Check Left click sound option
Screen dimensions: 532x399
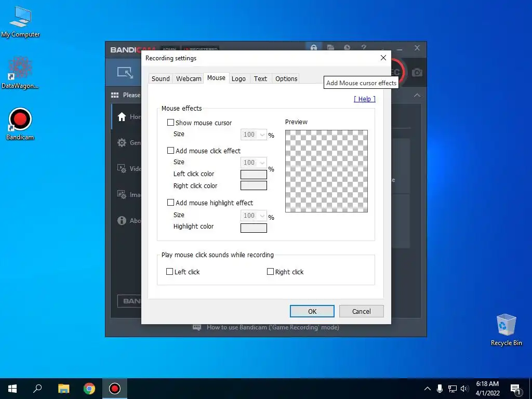click(170, 271)
